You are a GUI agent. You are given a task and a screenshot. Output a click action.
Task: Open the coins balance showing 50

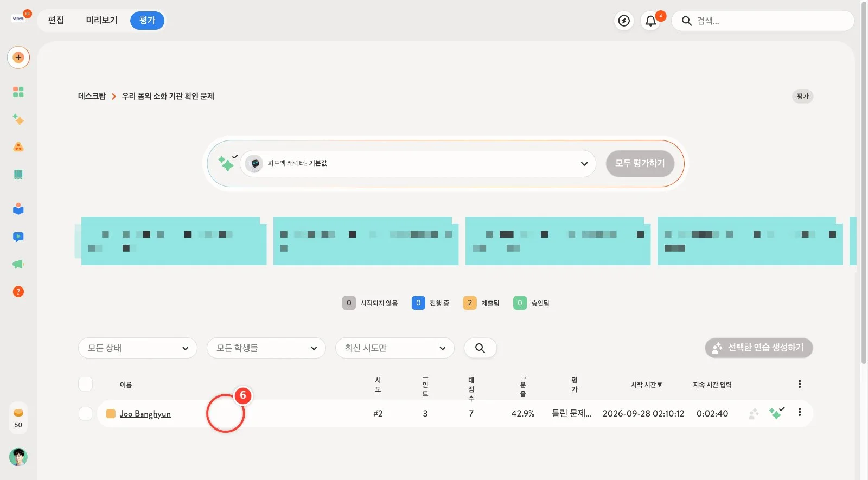point(18,418)
